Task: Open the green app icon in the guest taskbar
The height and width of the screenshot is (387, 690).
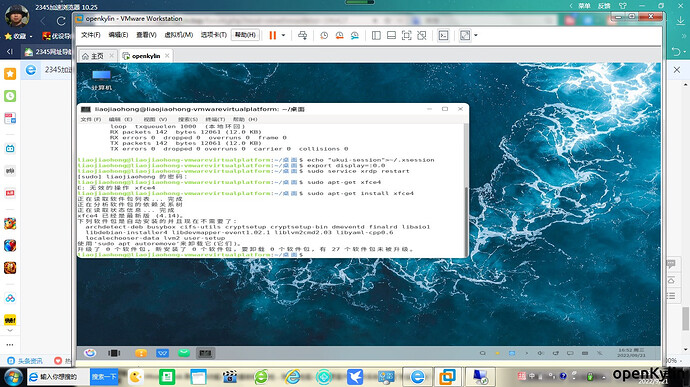Action: coord(184,353)
